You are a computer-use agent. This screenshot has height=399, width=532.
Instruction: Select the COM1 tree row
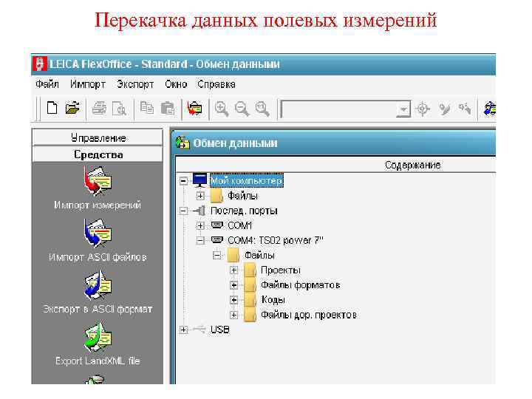click(240, 225)
